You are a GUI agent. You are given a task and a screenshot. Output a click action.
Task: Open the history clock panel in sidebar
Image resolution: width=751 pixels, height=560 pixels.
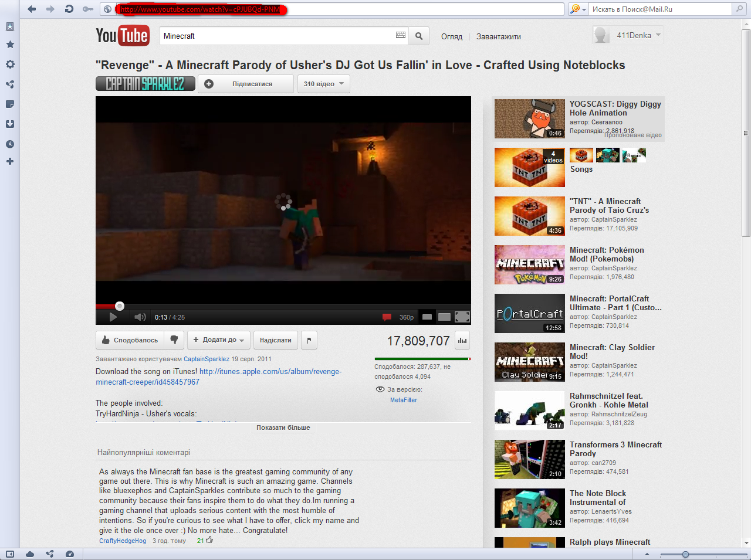pos(10,144)
